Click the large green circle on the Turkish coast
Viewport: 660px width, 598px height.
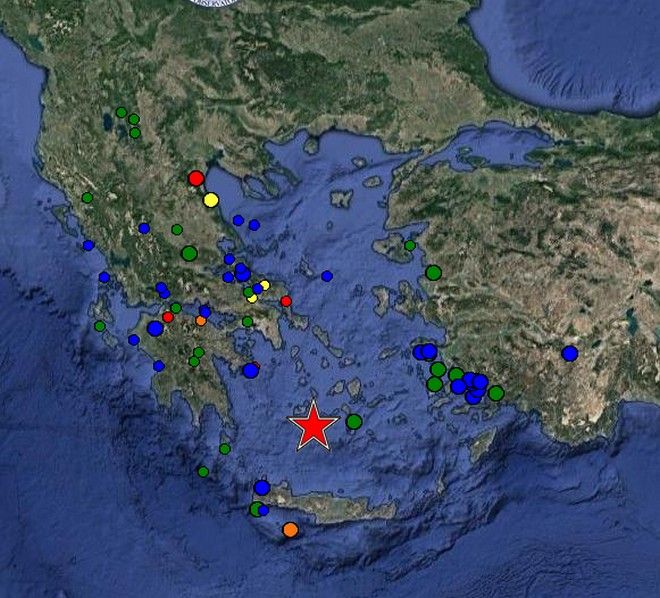(x=433, y=272)
